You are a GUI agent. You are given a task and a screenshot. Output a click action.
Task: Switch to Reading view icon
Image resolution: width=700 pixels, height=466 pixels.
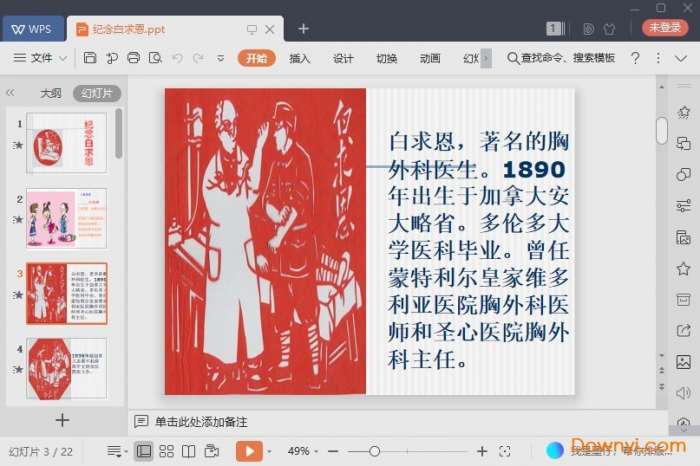click(189, 451)
